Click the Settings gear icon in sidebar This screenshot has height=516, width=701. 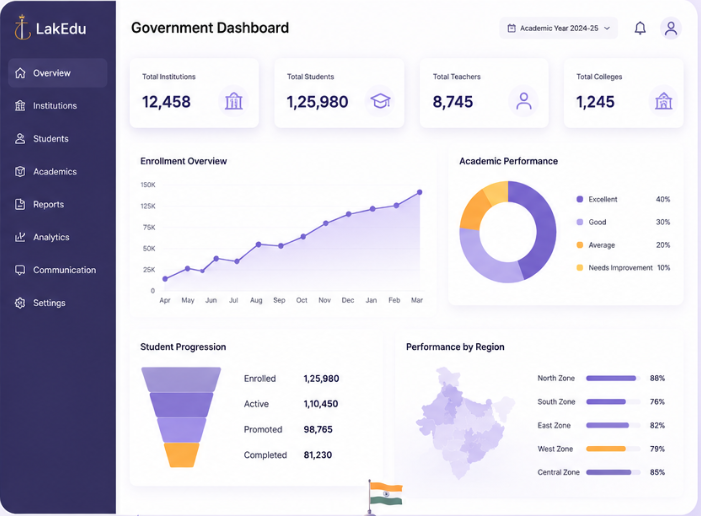tap(20, 303)
